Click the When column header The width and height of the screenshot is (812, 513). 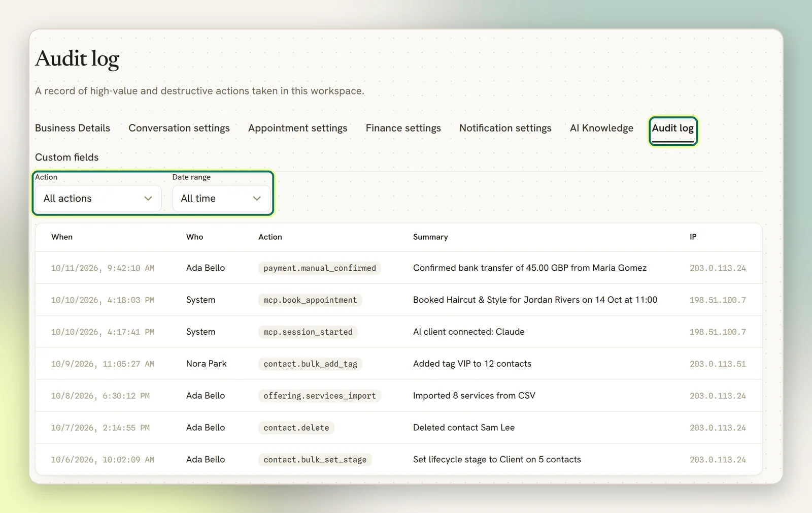point(62,237)
